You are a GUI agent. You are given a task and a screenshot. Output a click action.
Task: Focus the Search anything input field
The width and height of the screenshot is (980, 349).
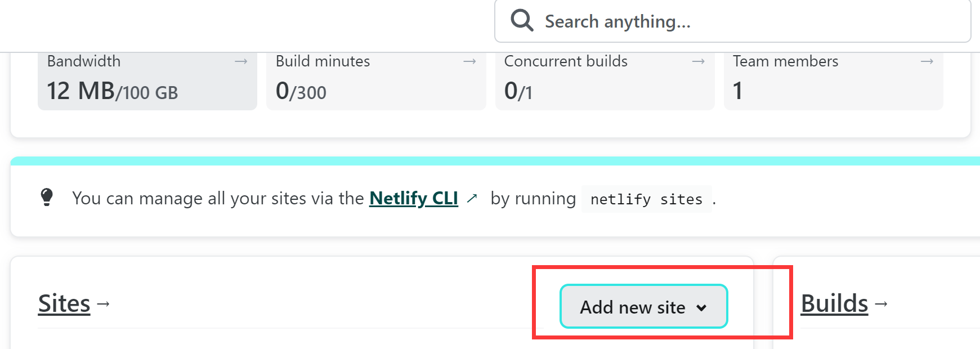pyautogui.click(x=732, y=21)
